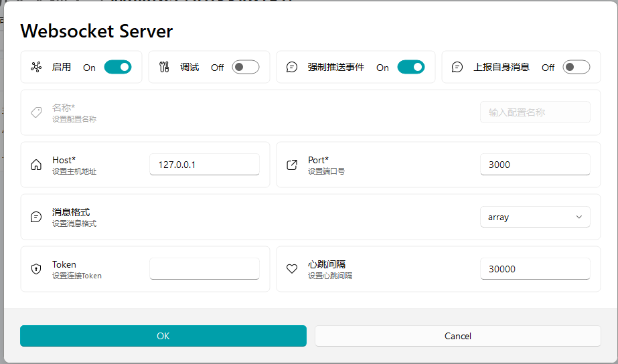The image size is (618, 364).
Task: Click the network icon beside 启用
Action: tap(36, 67)
